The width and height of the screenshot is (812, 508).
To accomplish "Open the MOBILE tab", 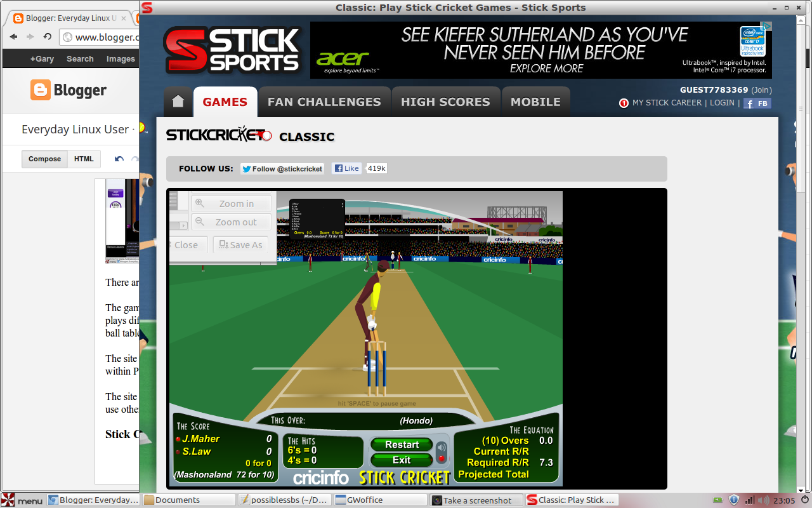I will tap(535, 102).
